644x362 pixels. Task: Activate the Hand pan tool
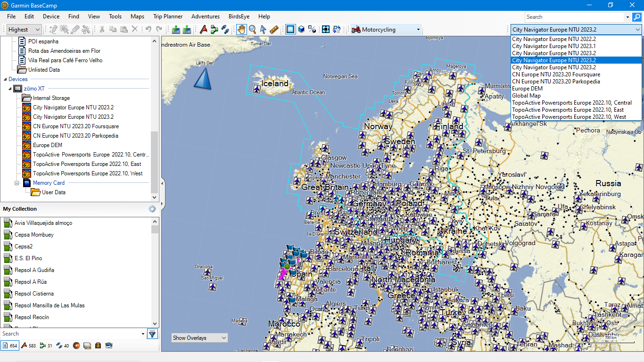241,29
